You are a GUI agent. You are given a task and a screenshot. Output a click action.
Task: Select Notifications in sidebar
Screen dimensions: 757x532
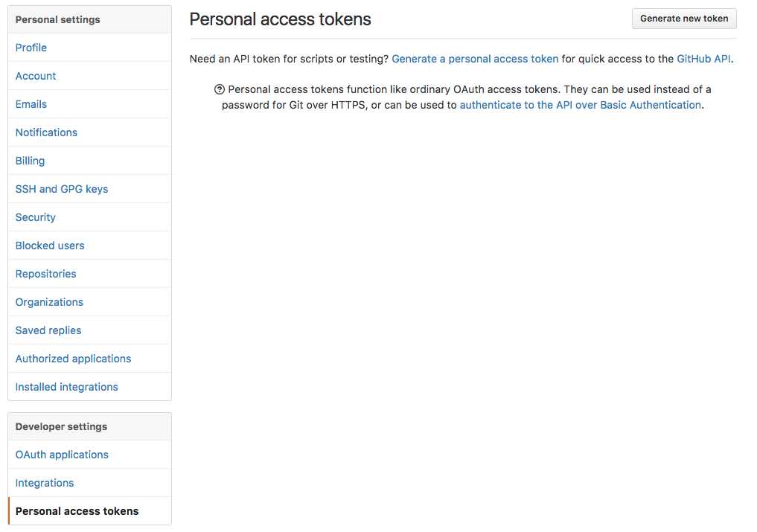click(x=89, y=132)
